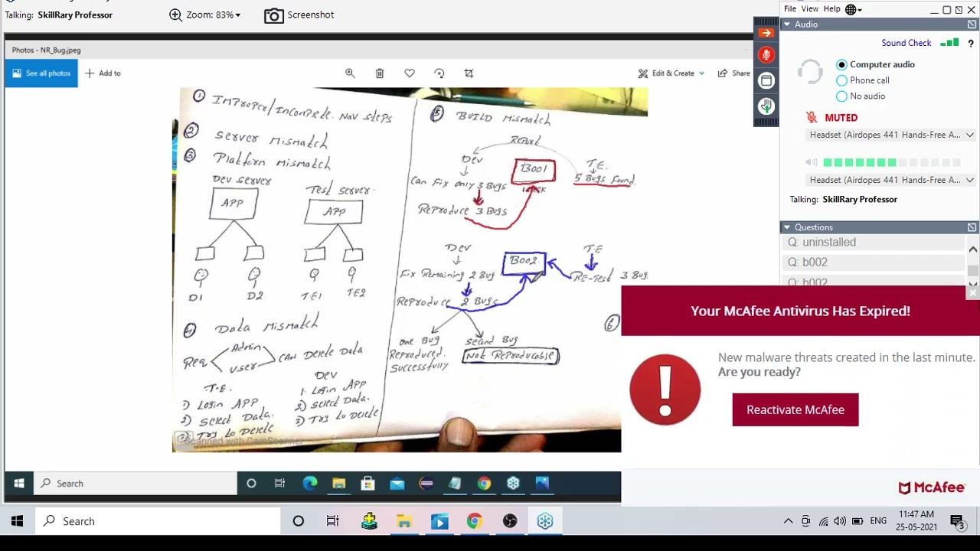Open Edge browser in shared taskbar
This screenshot has height=551, width=980.
(309, 484)
